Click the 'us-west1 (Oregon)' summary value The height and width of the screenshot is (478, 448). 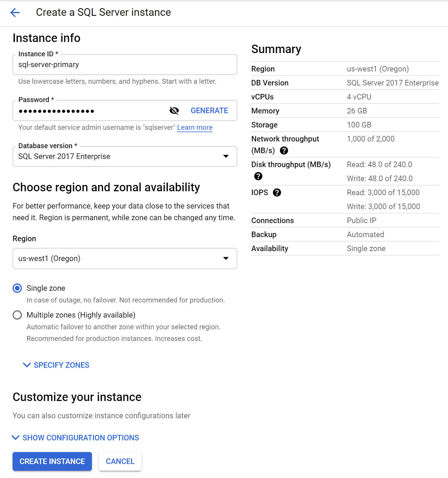pyautogui.click(x=378, y=69)
